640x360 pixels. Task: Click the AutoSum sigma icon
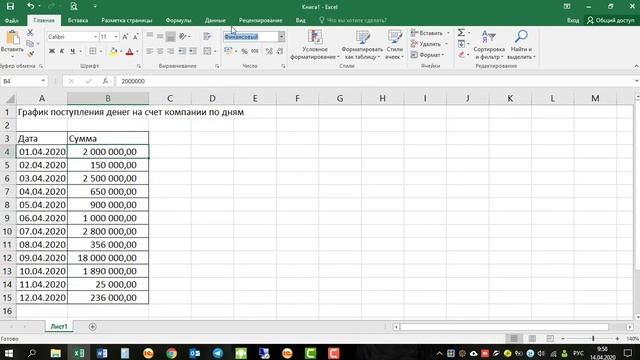point(461,33)
